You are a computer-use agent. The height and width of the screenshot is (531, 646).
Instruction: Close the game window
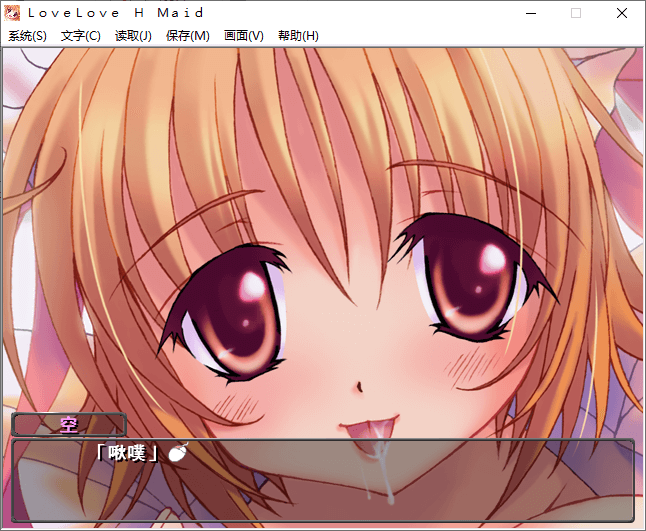(622, 13)
